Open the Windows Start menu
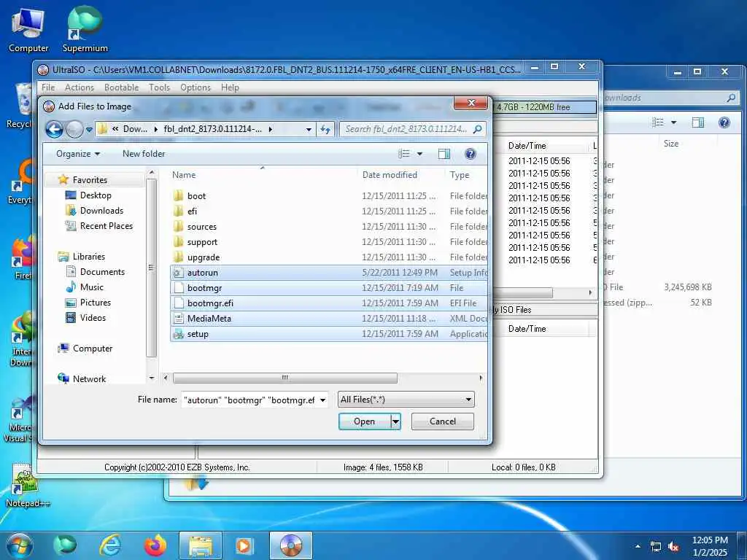The height and width of the screenshot is (560, 747). pos(20,545)
